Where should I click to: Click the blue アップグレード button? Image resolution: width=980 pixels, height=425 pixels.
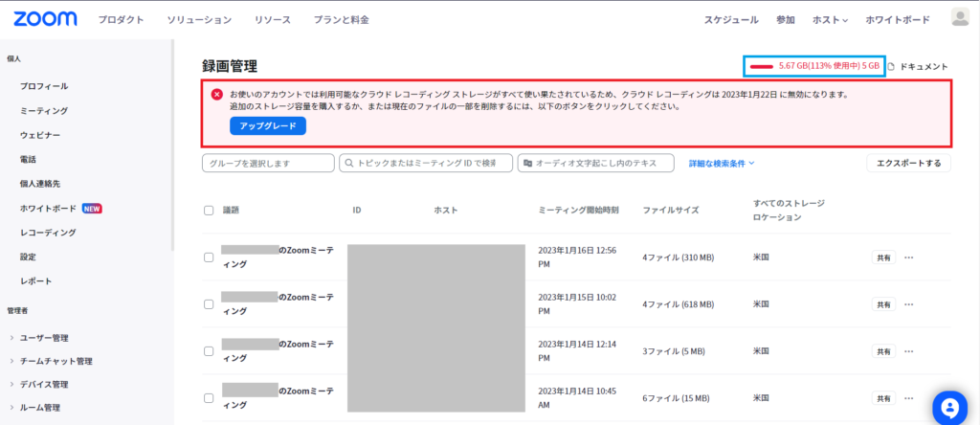[267, 126]
